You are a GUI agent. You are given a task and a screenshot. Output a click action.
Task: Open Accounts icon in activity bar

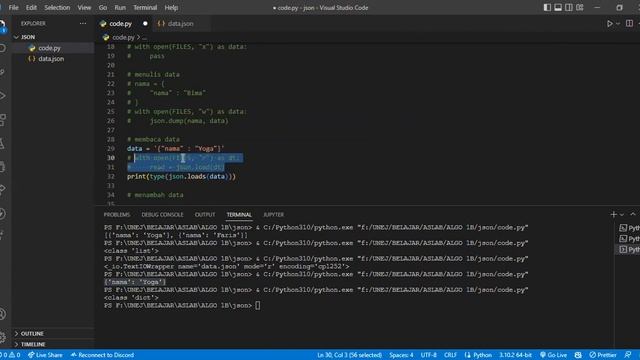point(2,314)
